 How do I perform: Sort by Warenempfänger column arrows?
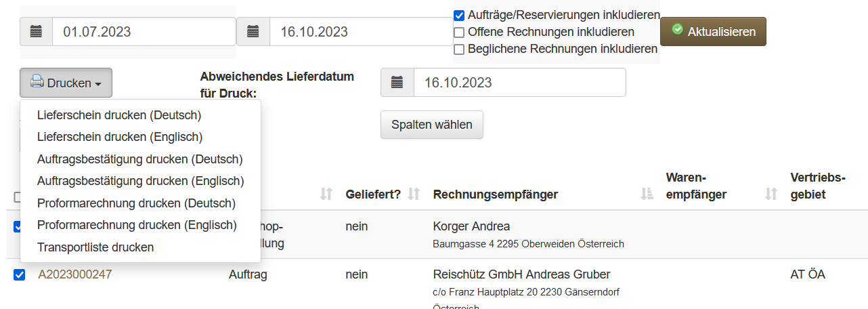coord(771,194)
